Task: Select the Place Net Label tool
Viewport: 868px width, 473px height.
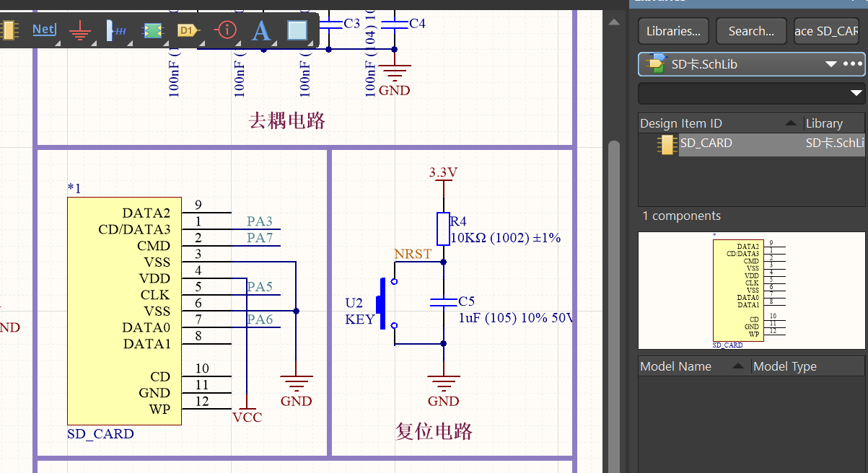Action: (43, 30)
